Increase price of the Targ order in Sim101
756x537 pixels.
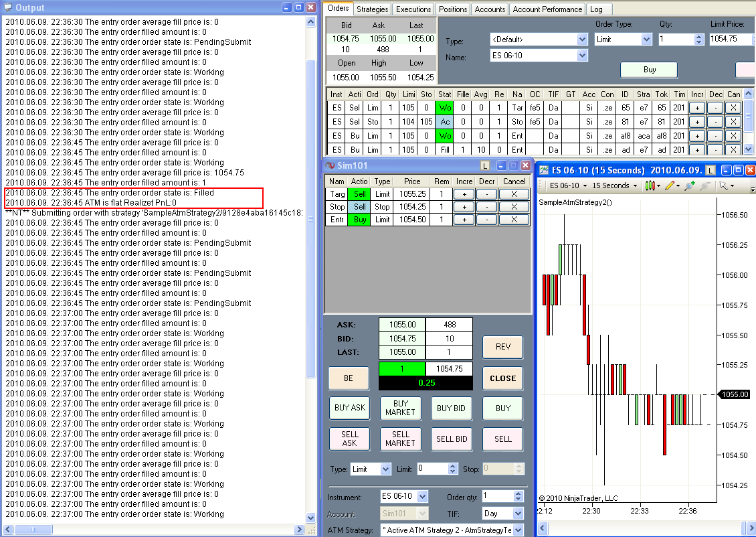[464, 194]
